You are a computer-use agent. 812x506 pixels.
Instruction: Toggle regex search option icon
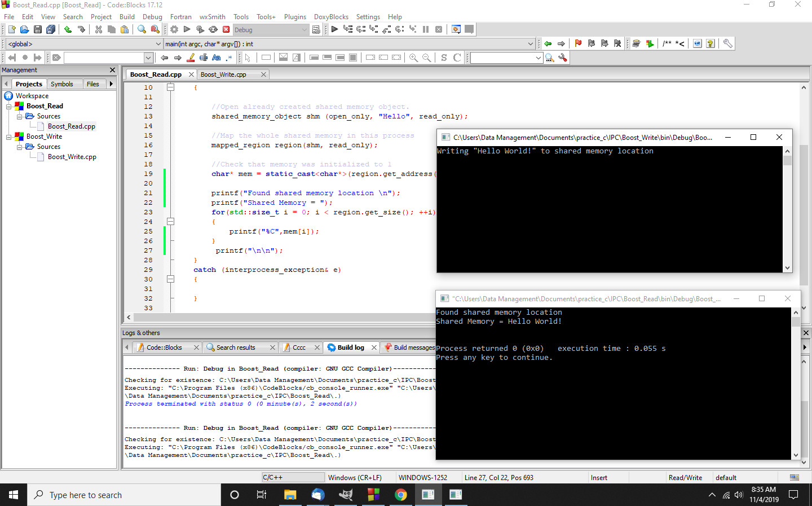click(229, 58)
